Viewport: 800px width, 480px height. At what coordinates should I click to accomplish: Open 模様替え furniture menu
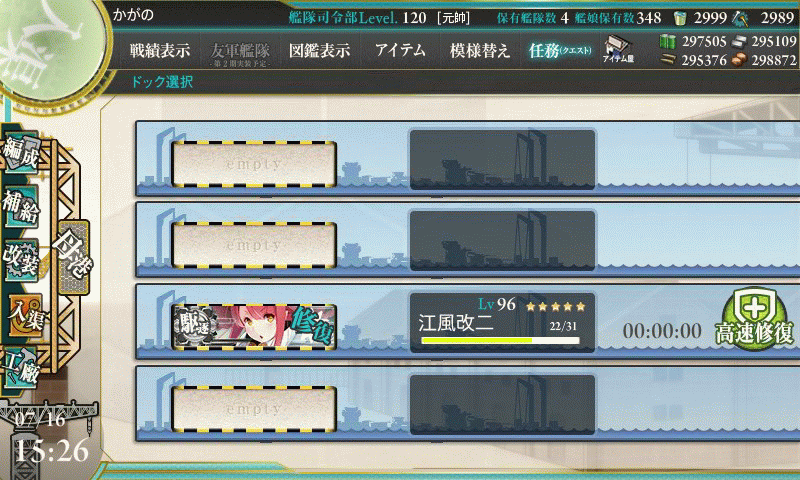pos(480,51)
